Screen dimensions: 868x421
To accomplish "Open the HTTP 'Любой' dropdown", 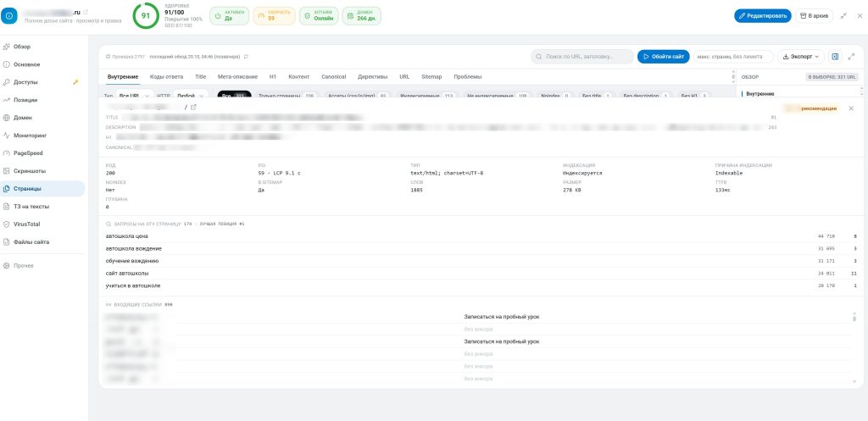I will [191, 95].
